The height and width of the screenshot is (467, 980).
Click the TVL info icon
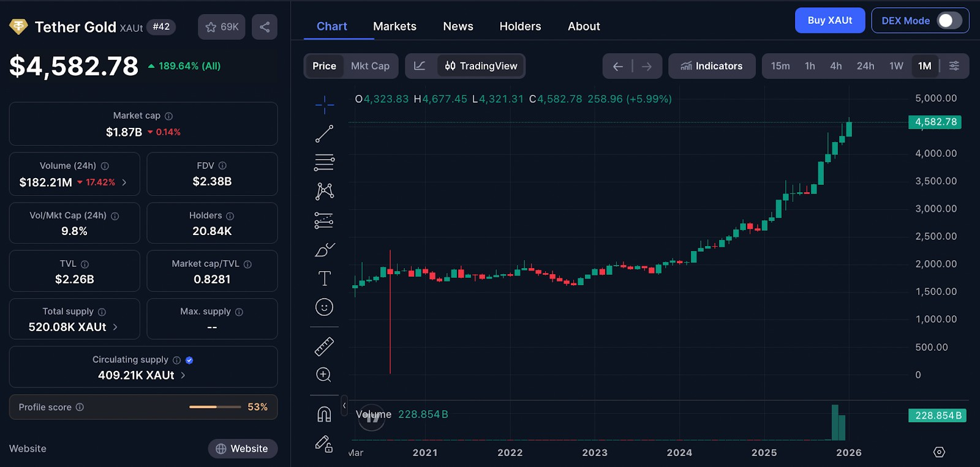coord(85,264)
